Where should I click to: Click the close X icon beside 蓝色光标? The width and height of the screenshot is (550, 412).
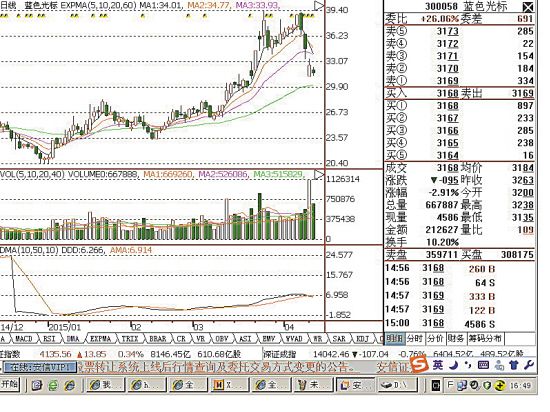(528, 7)
